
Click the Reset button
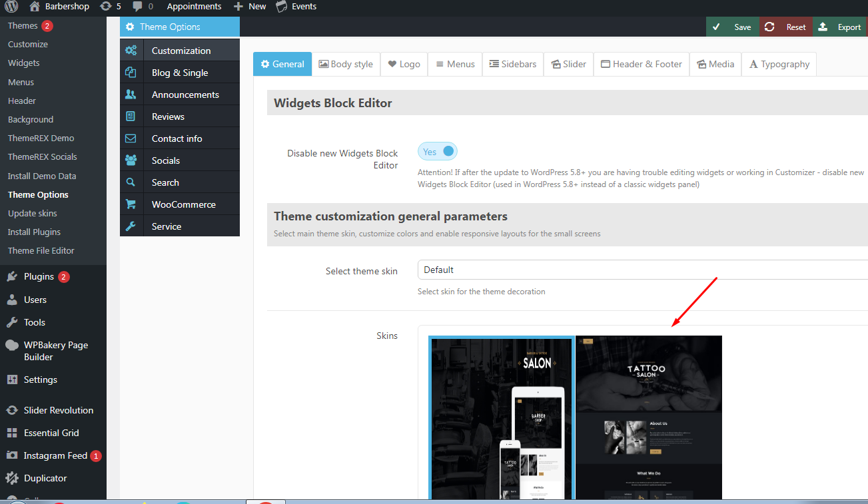tap(786, 27)
